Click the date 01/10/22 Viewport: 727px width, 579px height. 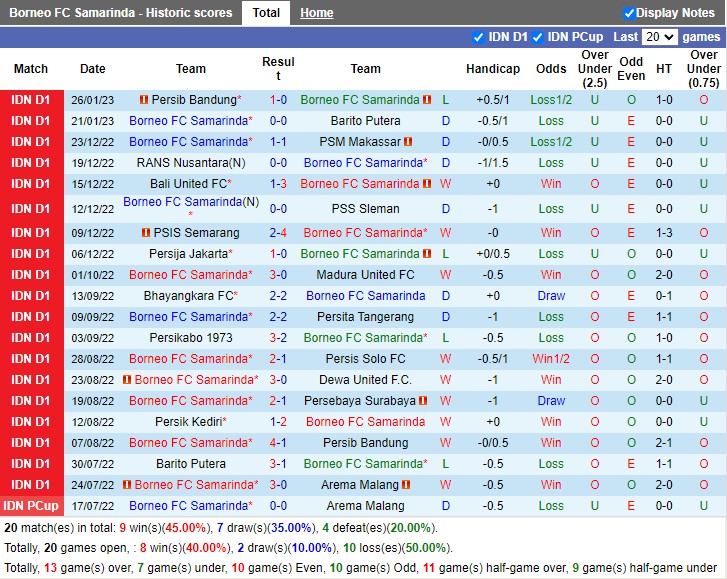(x=93, y=275)
